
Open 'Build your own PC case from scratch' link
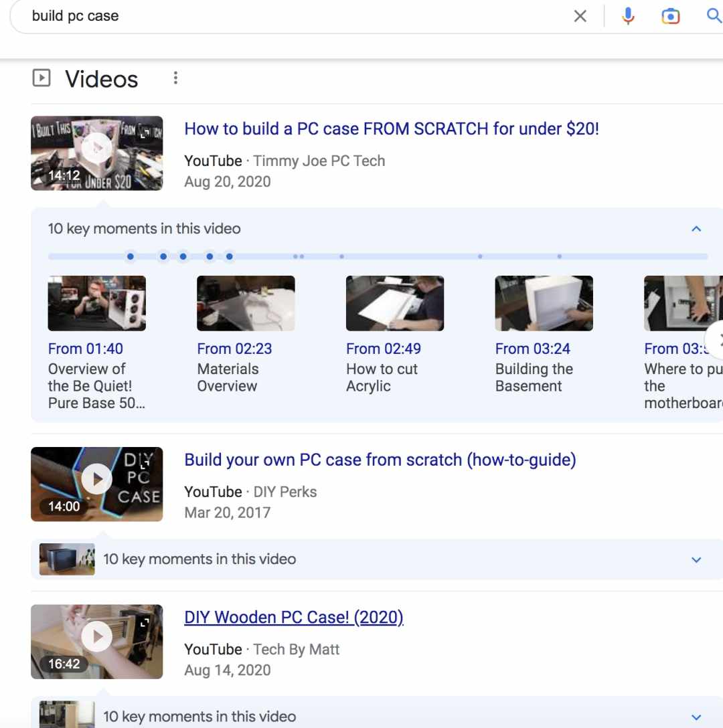point(380,460)
